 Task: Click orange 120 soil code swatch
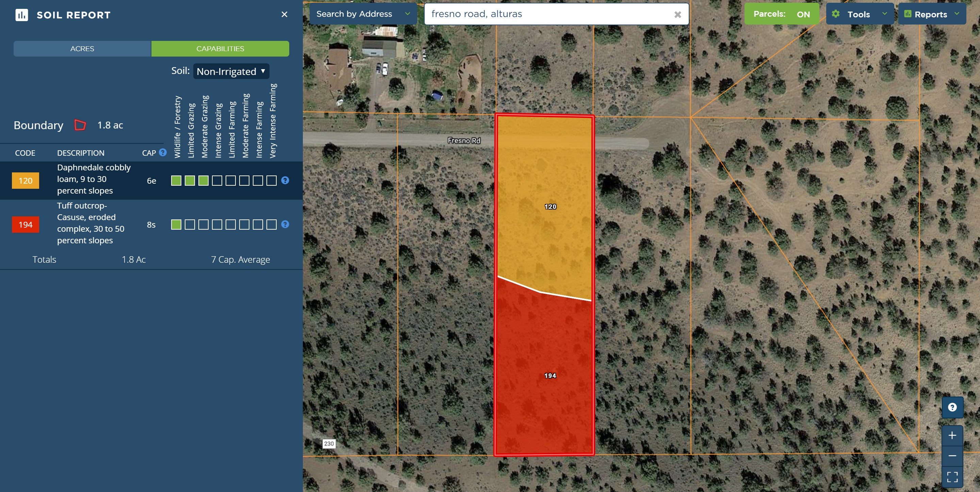[26, 181]
